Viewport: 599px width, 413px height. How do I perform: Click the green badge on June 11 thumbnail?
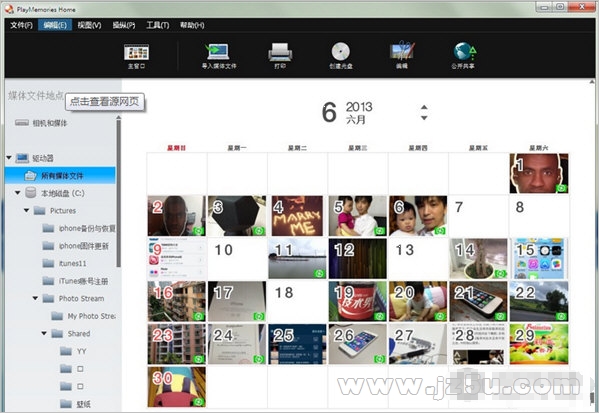coord(319,274)
